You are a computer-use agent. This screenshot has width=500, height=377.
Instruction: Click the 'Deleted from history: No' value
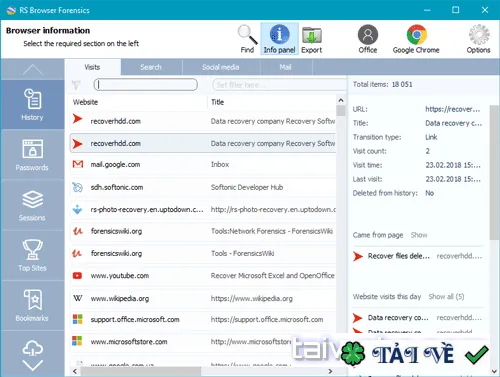tap(429, 193)
